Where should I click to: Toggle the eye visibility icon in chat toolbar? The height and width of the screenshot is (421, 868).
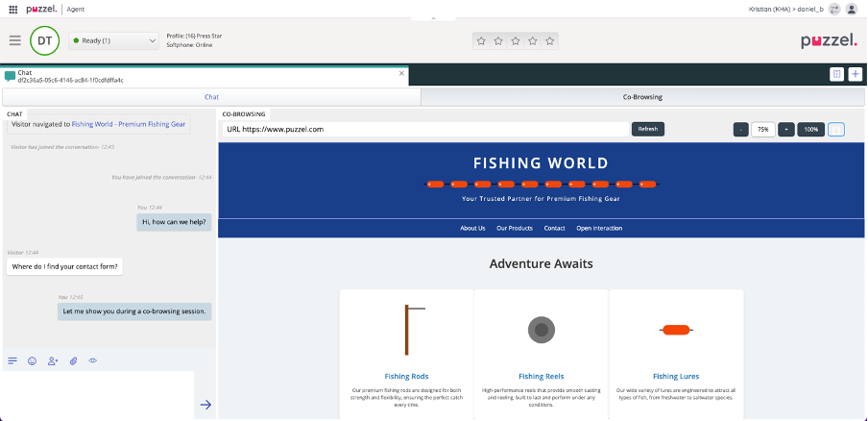click(x=93, y=361)
